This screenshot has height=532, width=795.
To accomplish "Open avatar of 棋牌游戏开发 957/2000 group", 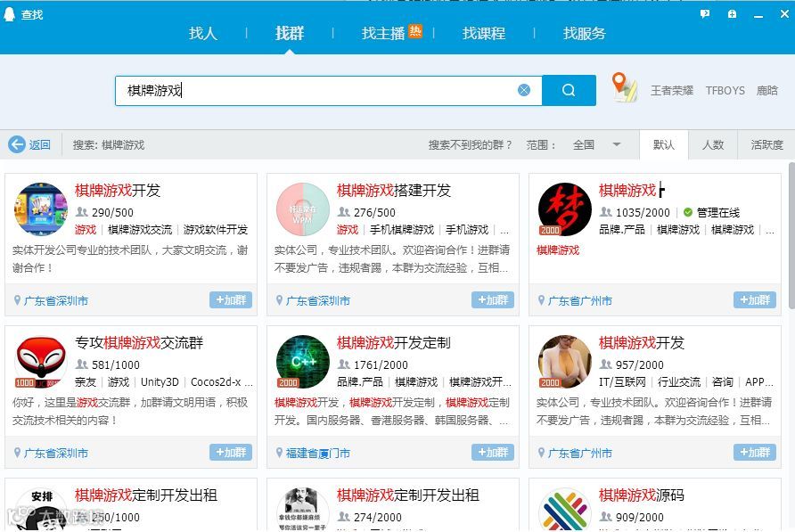I will pyautogui.click(x=565, y=362).
